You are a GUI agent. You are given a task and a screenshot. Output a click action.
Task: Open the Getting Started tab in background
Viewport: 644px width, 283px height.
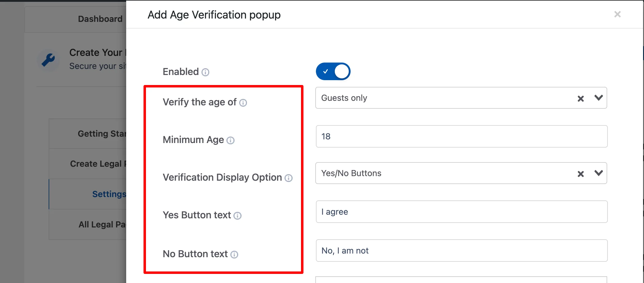click(88, 134)
